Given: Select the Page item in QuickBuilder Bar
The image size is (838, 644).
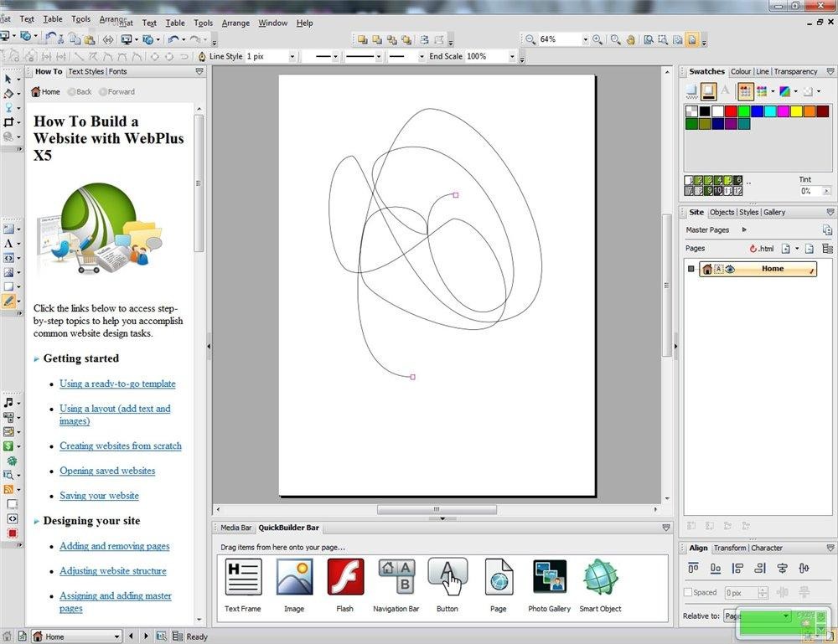Looking at the screenshot, I should (498, 585).
